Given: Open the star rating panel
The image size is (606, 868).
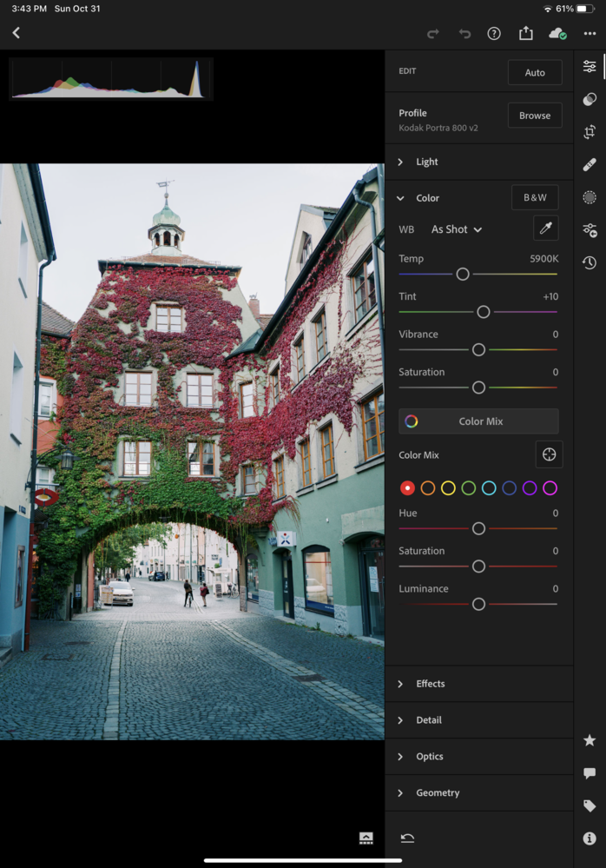Looking at the screenshot, I should (x=590, y=740).
